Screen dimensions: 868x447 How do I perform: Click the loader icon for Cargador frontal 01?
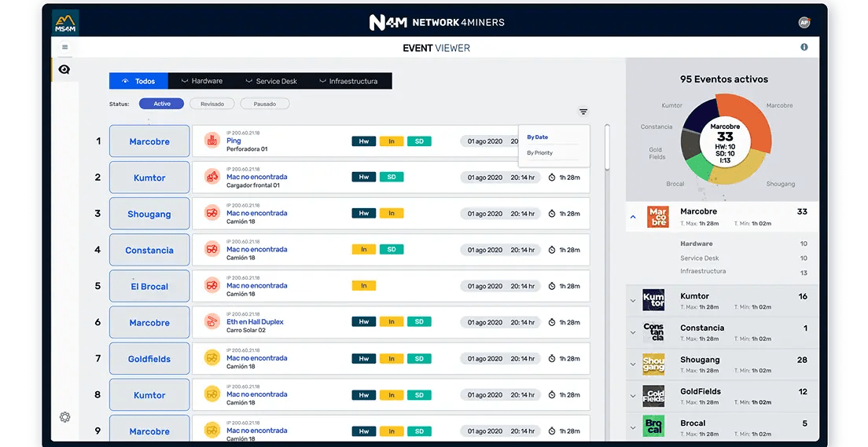click(x=212, y=177)
